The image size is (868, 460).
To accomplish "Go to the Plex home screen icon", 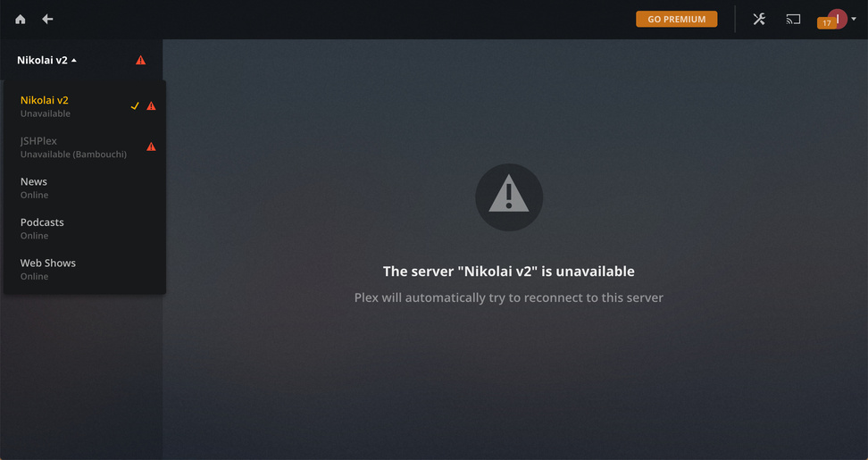I will (x=21, y=20).
